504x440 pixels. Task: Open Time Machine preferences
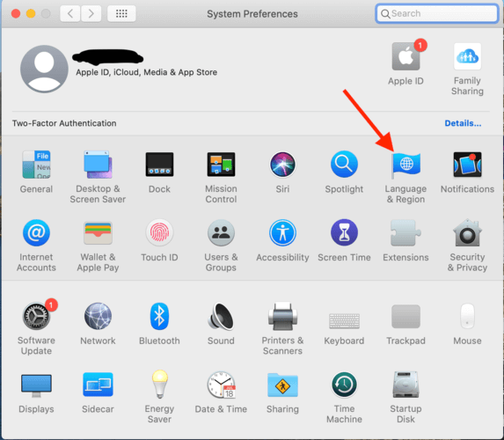[x=344, y=385]
